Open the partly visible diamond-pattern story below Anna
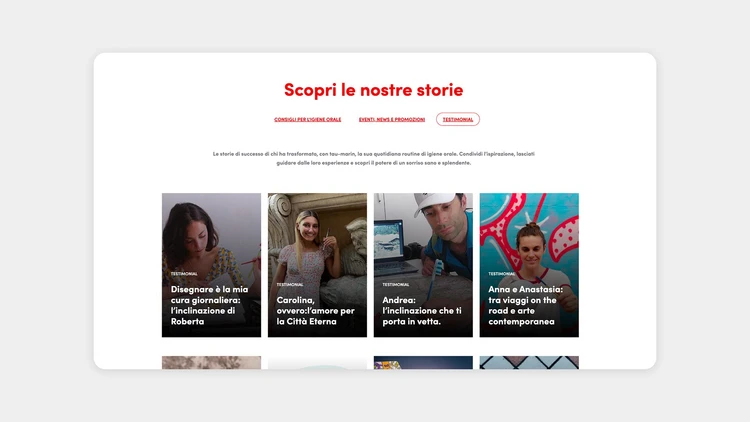This screenshot has width=750, height=422. [529, 363]
